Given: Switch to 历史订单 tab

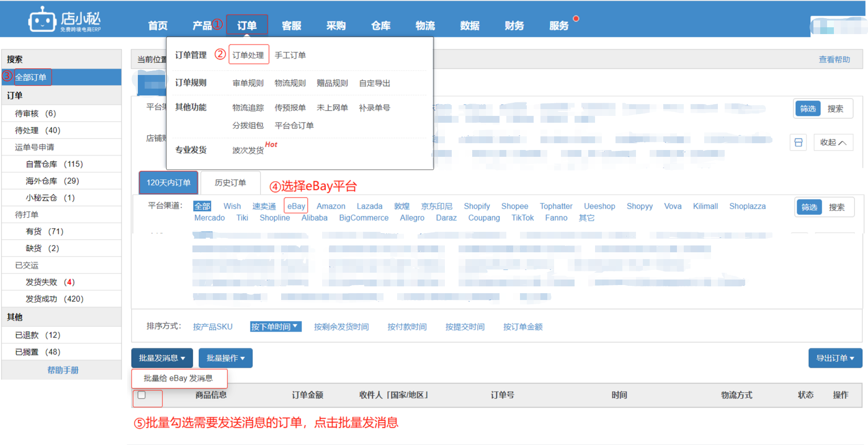Looking at the screenshot, I should 230,182.
